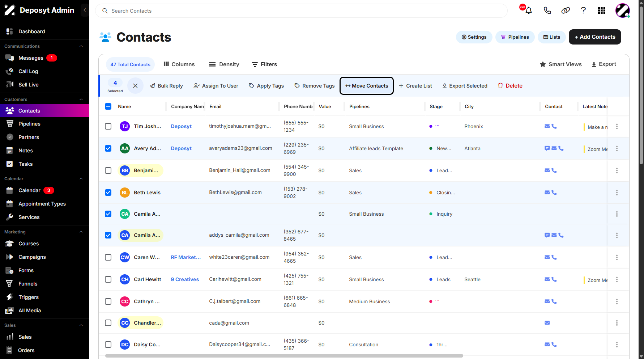Click BL avatar of Beth Lewis
This screenshot has width=644, height=359.
(x=125, y=193)
